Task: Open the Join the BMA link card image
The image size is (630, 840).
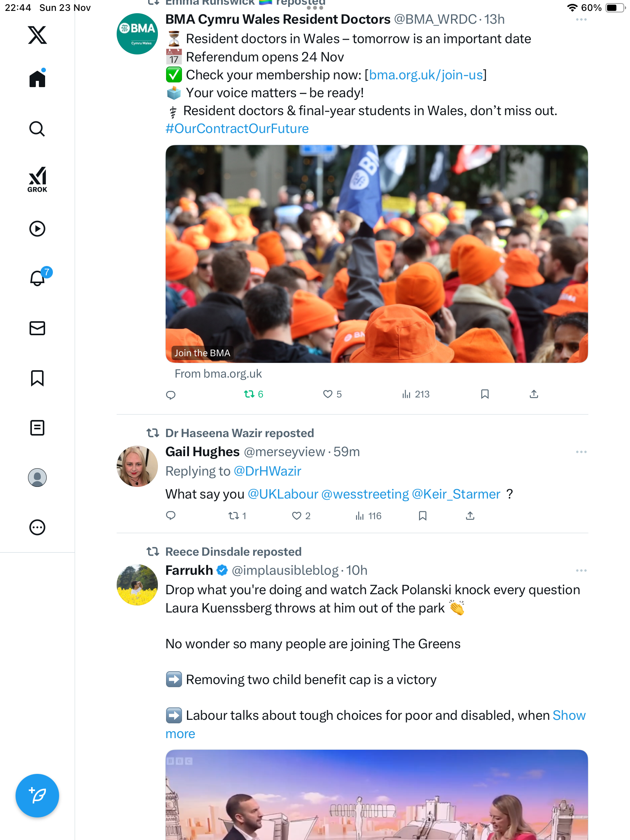Action: pos(376,254)
